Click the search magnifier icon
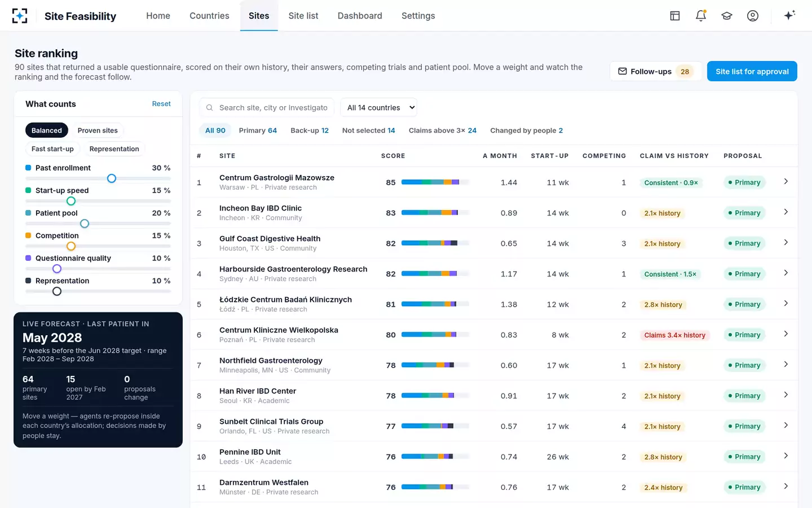 point(209,108)
